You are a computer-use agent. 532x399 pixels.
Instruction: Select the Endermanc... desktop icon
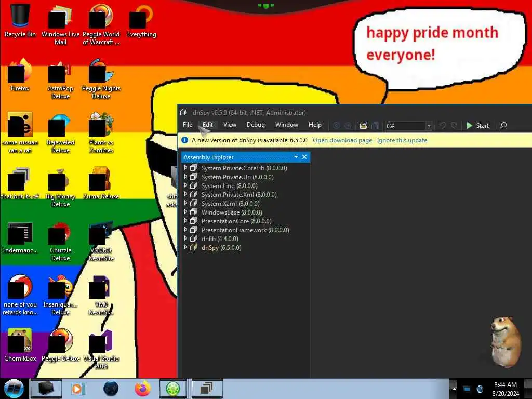click(x=20, y=237)
